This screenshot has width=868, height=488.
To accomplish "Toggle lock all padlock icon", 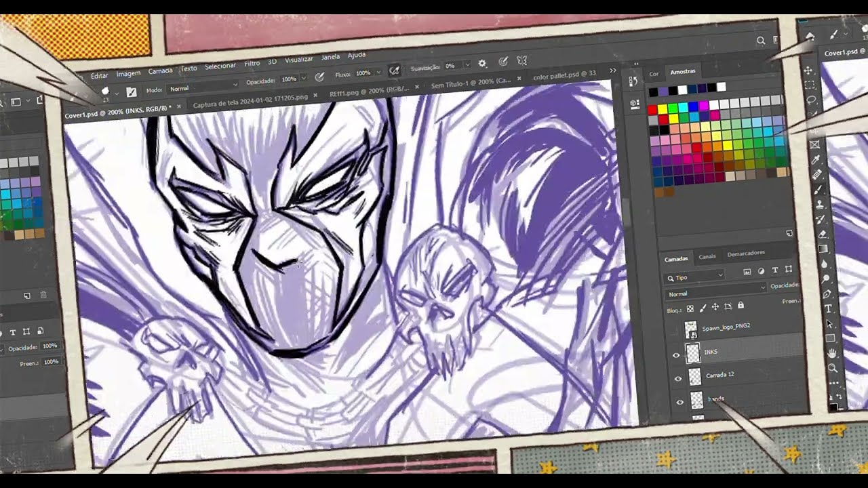I will click(x=741, y=305).
